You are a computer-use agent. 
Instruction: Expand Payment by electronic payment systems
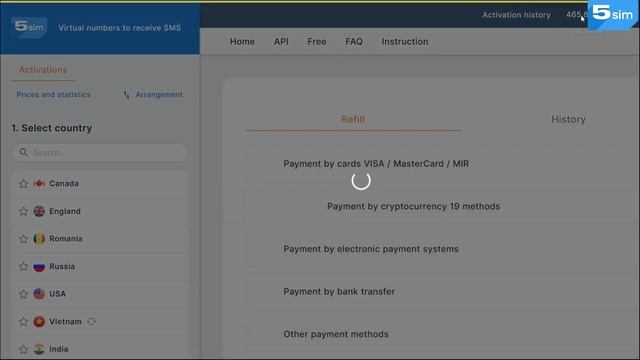(x=442, y=249)
